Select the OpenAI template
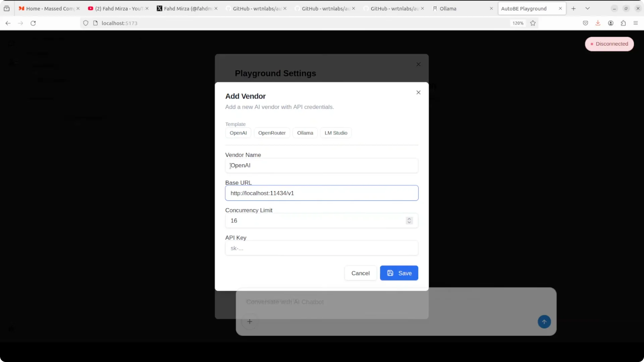 click(x=238, y=133)
